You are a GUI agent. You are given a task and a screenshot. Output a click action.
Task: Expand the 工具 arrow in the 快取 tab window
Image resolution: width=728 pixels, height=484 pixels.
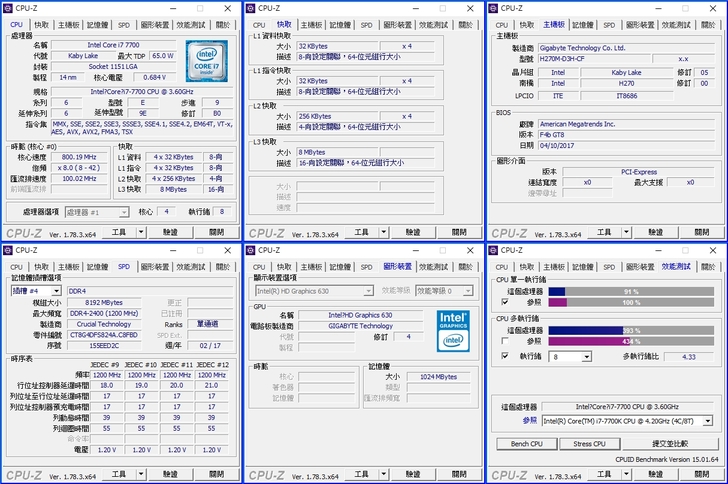point(384,232)
